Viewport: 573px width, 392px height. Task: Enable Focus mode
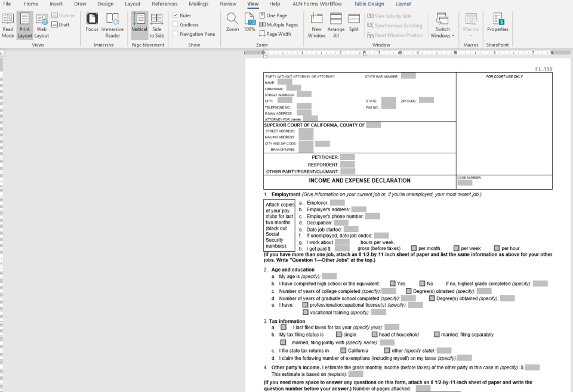coord(92,24)
